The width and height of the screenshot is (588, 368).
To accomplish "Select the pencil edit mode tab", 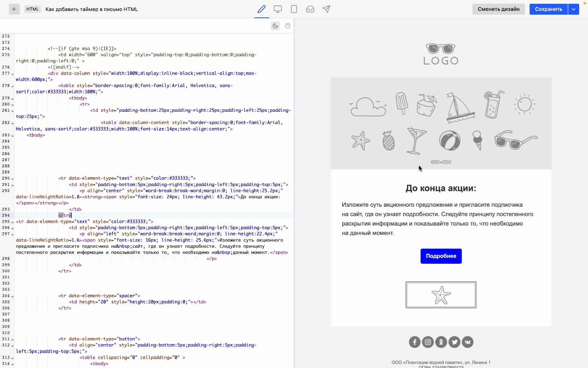I will pos(261,9).
